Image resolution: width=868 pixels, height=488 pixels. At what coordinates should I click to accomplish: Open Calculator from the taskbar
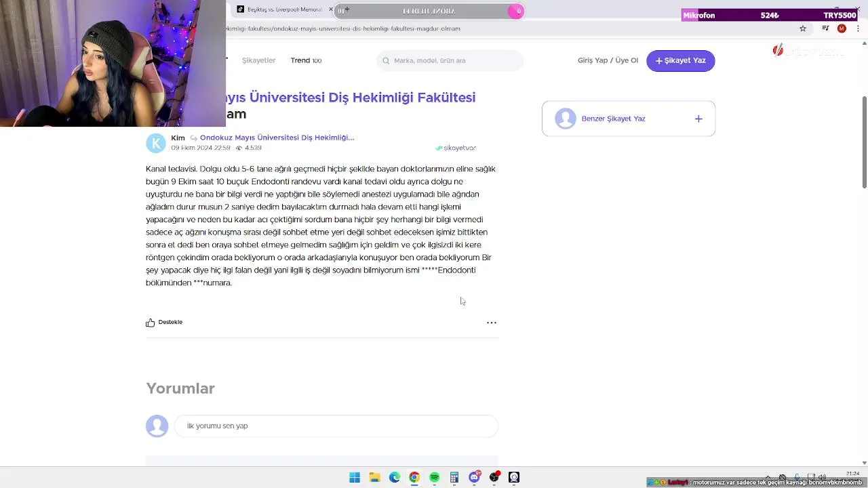pos(454,477)
